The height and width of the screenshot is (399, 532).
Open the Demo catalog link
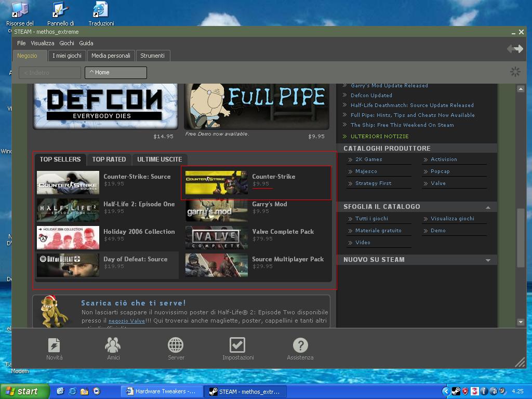(x=438, y=231)
